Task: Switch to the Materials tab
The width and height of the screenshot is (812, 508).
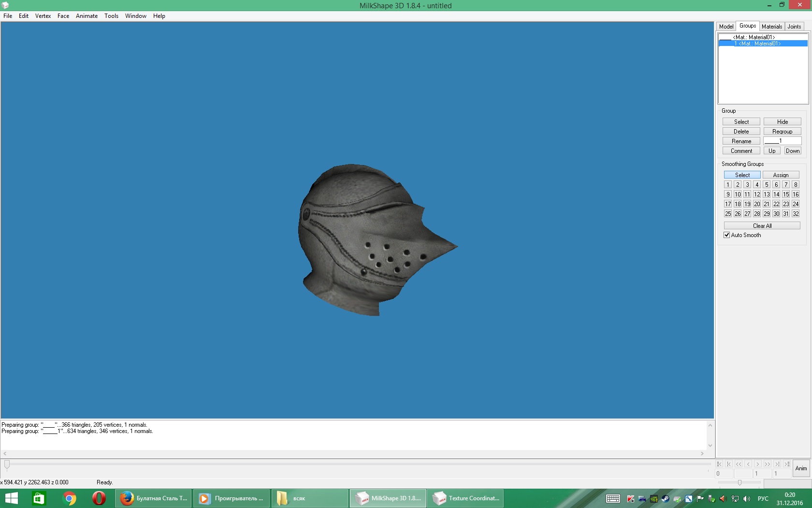Action: click(771, 27)
